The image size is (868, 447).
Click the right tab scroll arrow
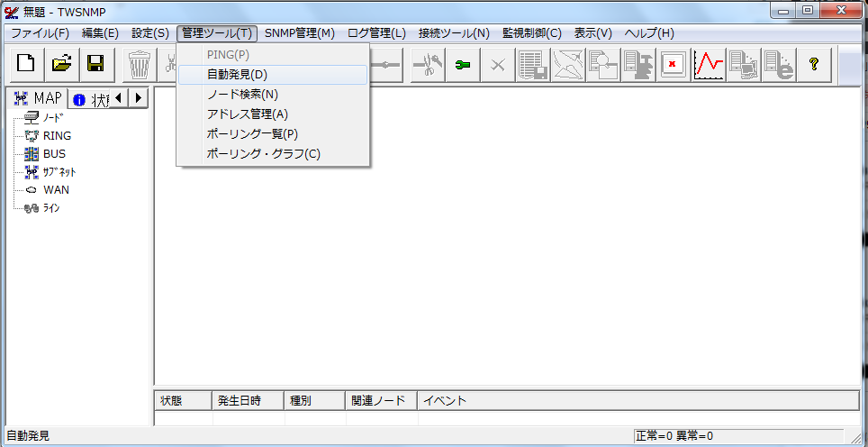tap(139, 98)
